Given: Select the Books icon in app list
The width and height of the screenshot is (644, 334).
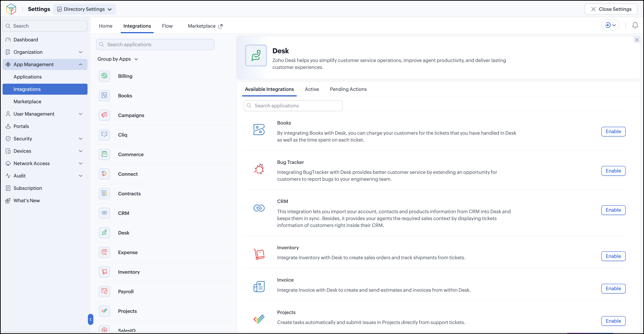Looking at the screenshot, I should pos(104,96).
